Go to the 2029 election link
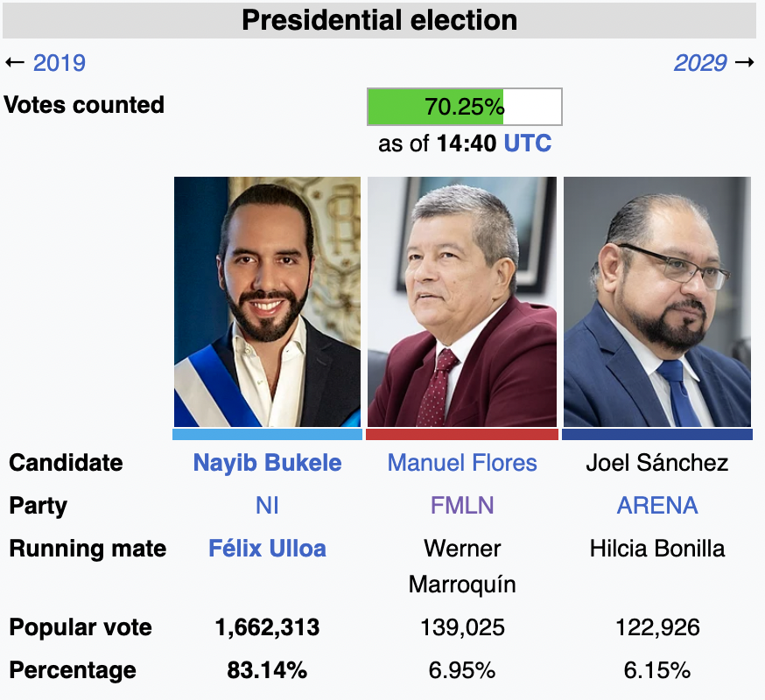 pyautogui.click(x=700, y=63)
